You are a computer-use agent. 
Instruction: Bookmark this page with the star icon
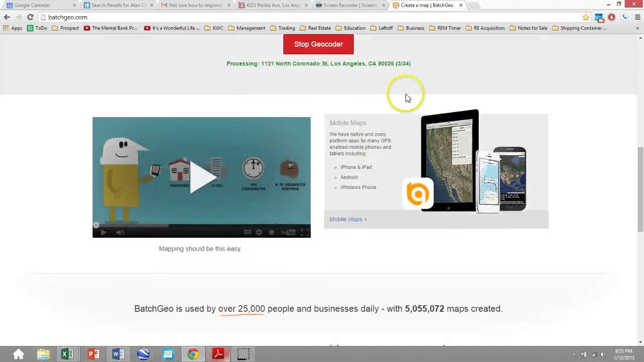586,17
